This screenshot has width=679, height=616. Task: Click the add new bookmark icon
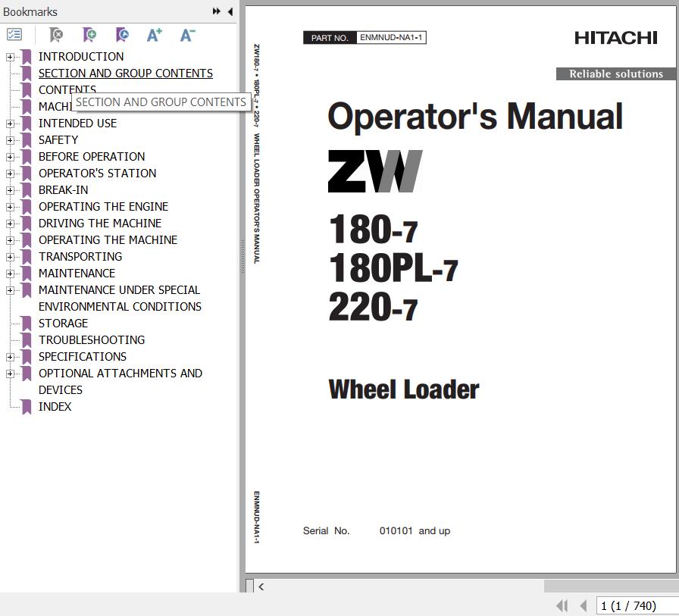89,35
